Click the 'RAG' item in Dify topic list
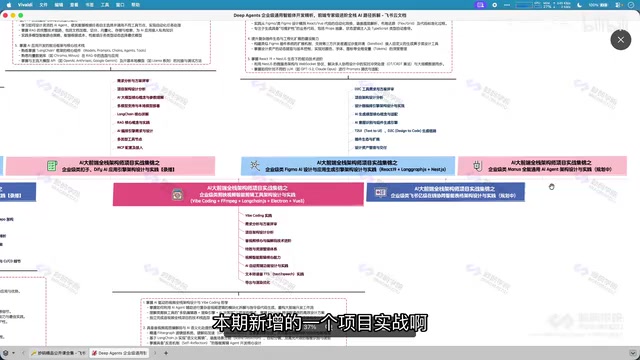 pos(133,122)
